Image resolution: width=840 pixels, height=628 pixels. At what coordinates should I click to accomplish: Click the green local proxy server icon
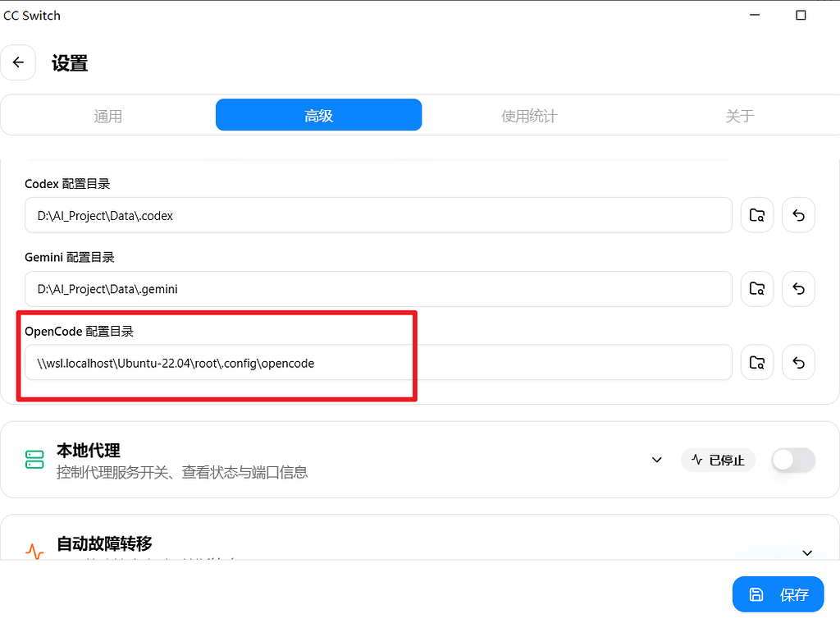coord(34,460)
